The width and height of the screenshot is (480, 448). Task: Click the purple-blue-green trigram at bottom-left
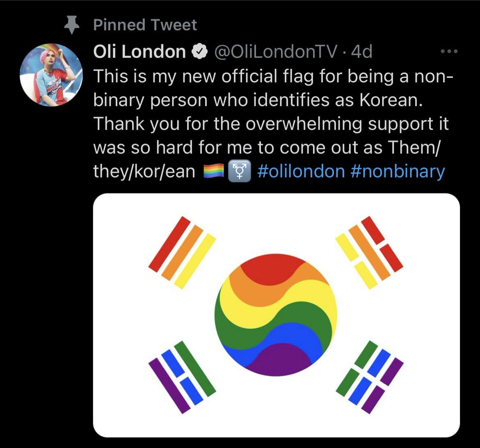pyautogui.click(x=182, y=376)
